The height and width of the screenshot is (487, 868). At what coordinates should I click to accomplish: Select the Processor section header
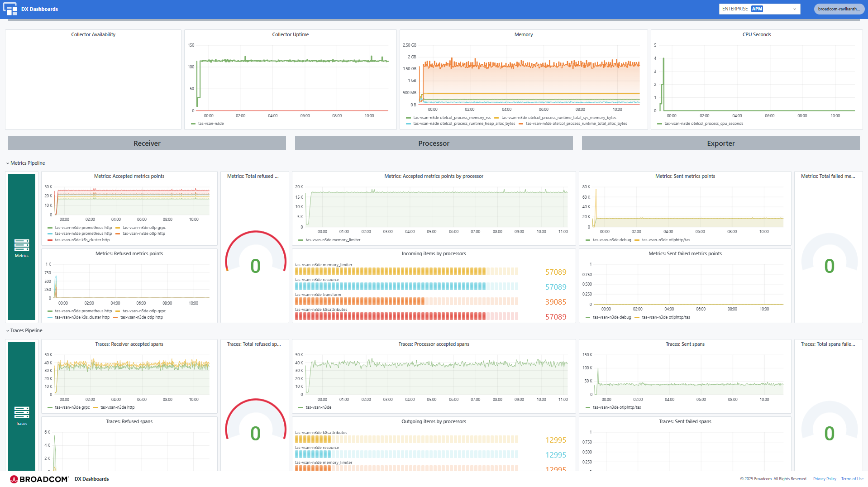(x=433, y=143)
